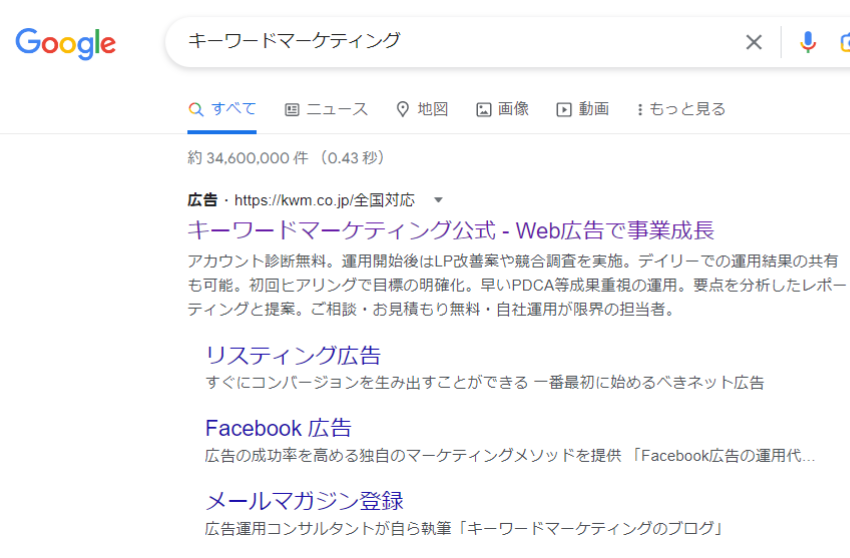Click text すぐにコンバージョンを生み出すことができる

click(x=367, y=382)
